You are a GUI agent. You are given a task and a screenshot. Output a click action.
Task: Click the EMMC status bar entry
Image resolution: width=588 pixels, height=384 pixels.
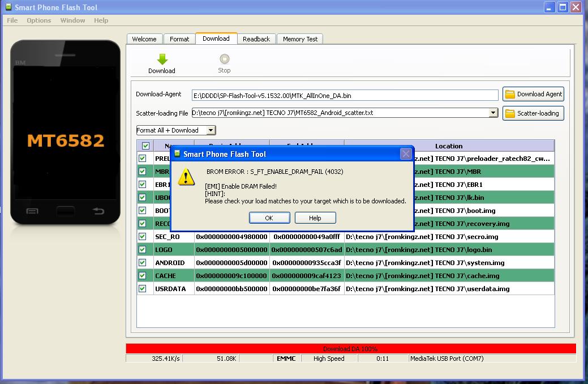(286, 359)
